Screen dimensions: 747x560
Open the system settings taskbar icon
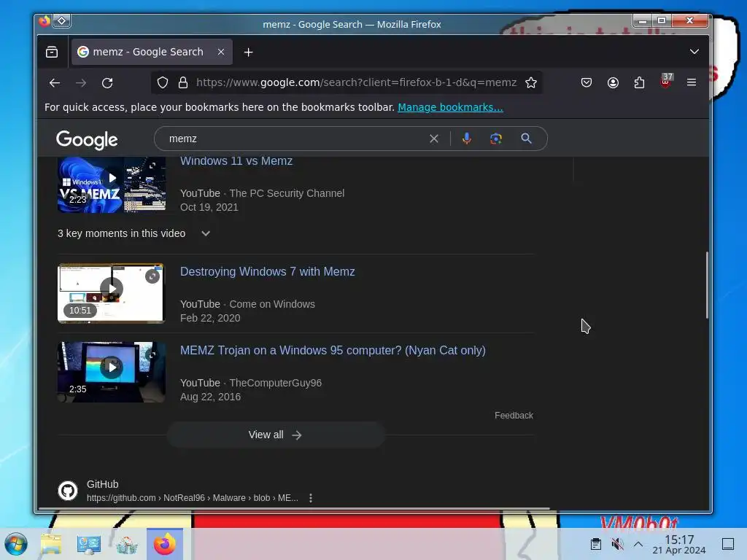[x=89, y=544]
